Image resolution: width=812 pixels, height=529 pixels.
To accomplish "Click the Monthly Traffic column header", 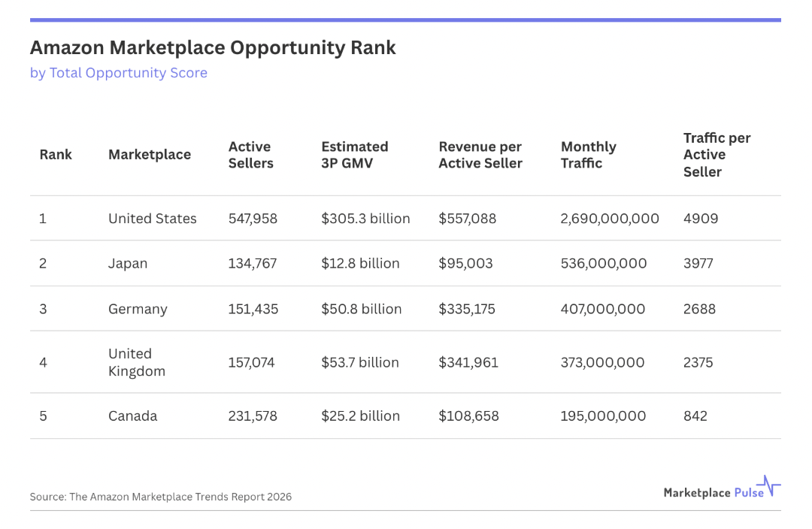I will point(589,155).
